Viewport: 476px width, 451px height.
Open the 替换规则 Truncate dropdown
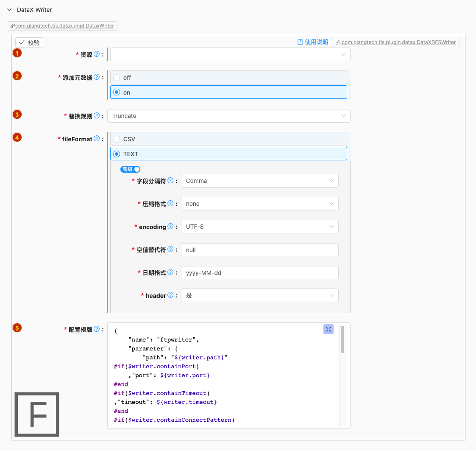tap(229, 116)
